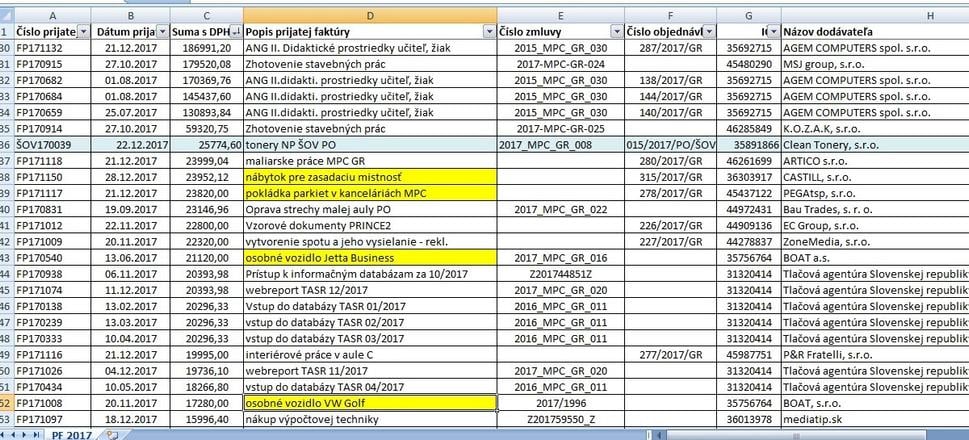Select row header 52

[6, 404]
